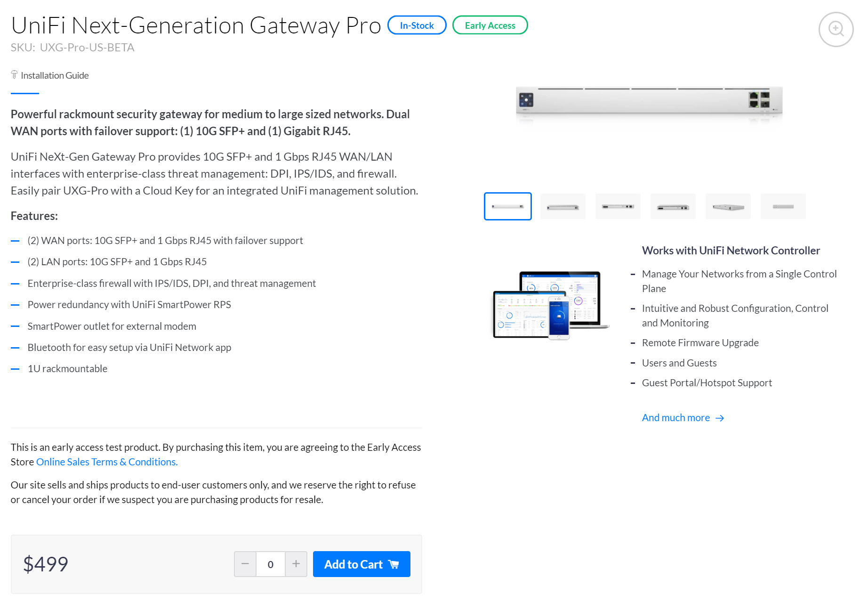Open Online Sales Terms & Conditions link
The height and width of the screenshot is (602, 868).
[107, 462]
